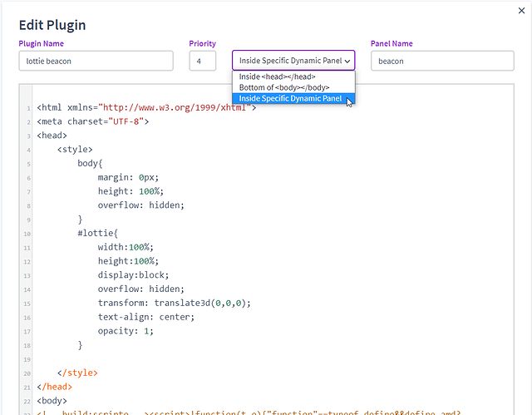This screenshot has width=532, height=415.
Task: Click the 'Plugin Name' label
Action: point(41,43)
